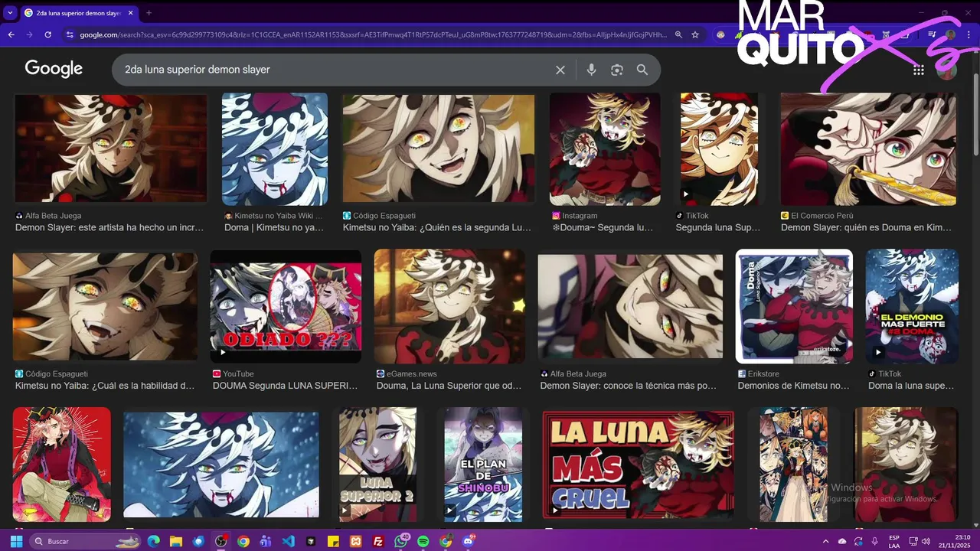Focus the Chrome address bar URL
This screenshot has width=980, height=551.
point(373,34)
